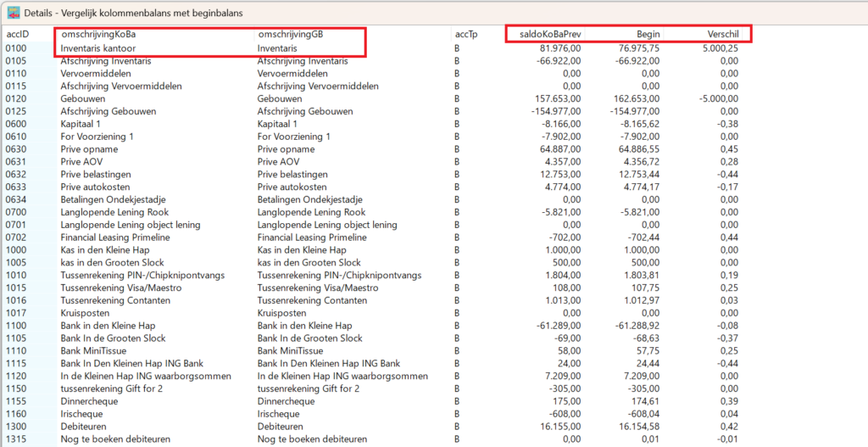Select Nog te boeken debiteuren row

[115, 439]
